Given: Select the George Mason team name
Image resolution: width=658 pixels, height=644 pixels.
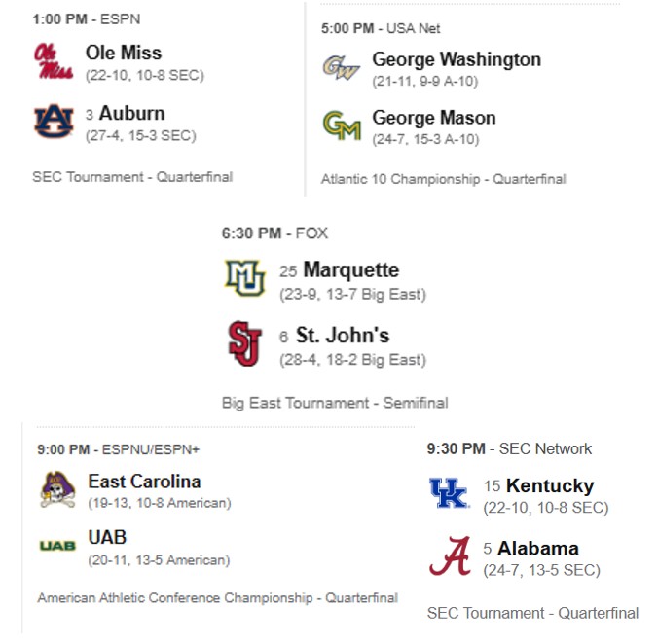Looking at the screenshot, I should [x=434, y=118].
